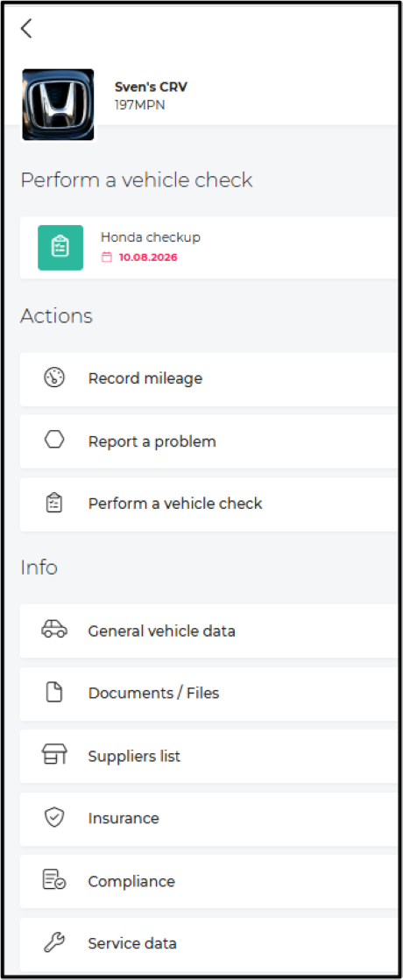Viewport: 403px width, 980px height.
Task: Open General vehicle data
Action: click(209, 631)
